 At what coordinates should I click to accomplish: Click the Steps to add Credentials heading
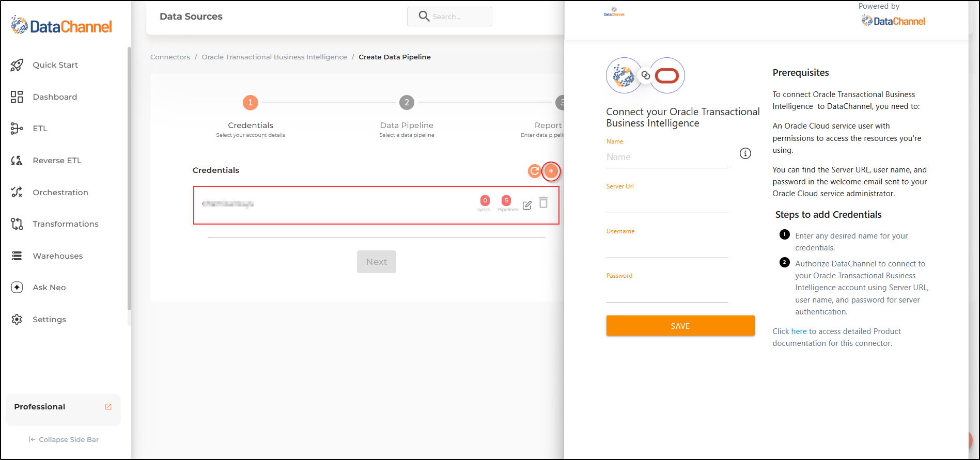(829, 215)
